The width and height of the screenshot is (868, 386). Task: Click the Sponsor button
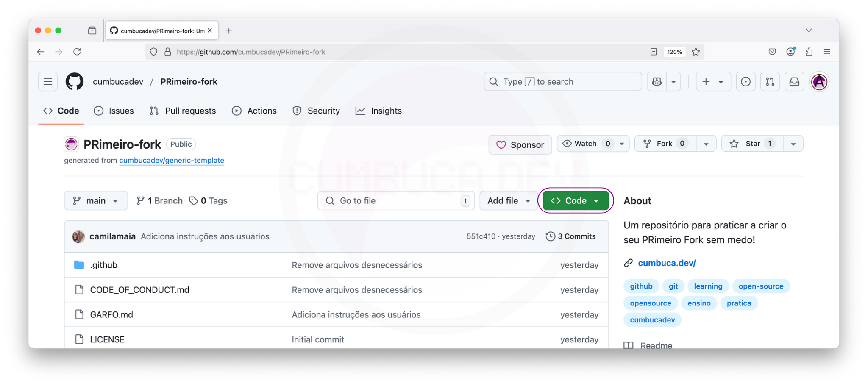520,144
